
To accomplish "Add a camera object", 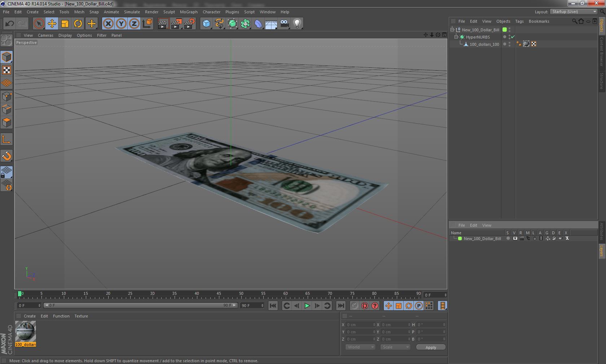I will point(284,24).
